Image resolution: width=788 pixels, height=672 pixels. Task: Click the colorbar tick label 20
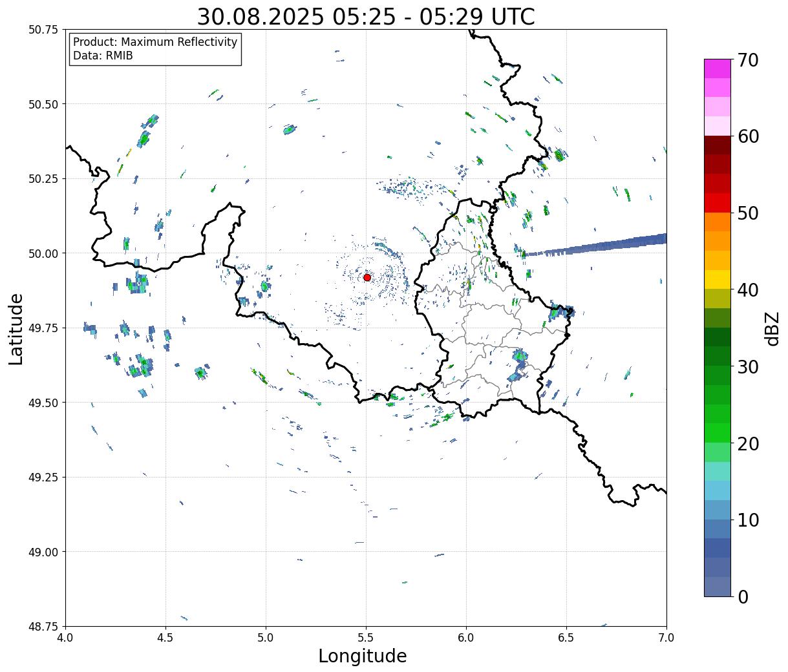pyautogui.click(x=748, y=444)
